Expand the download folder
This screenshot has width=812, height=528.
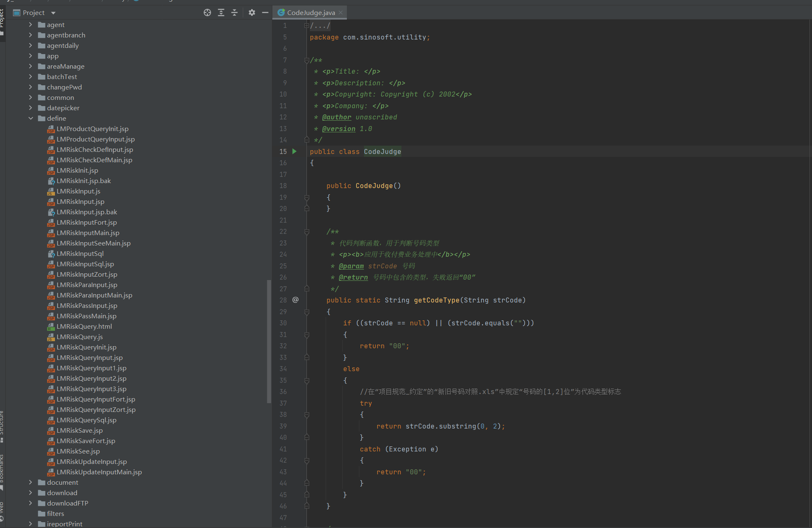(x=30, y=493)
